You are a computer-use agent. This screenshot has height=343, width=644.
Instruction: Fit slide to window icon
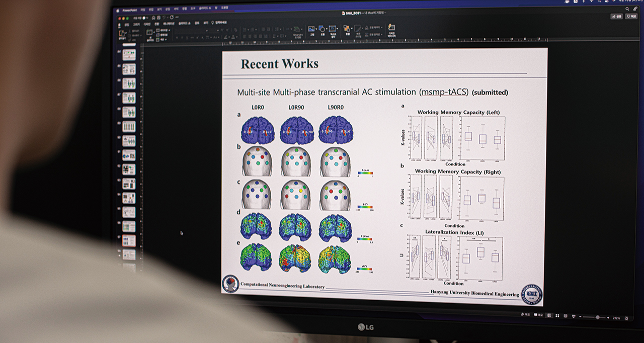click(626, 318)
